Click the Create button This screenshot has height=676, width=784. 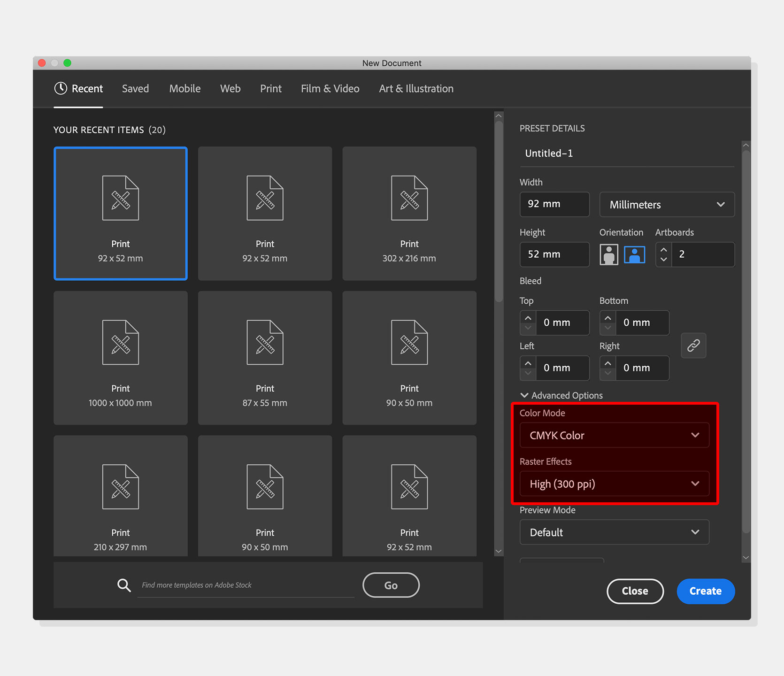coord(706,591)
